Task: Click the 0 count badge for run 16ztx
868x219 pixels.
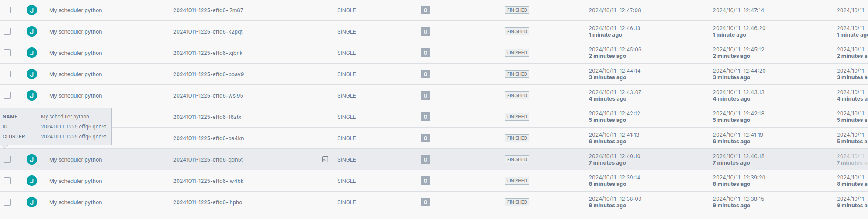Action: coord(425,117)
